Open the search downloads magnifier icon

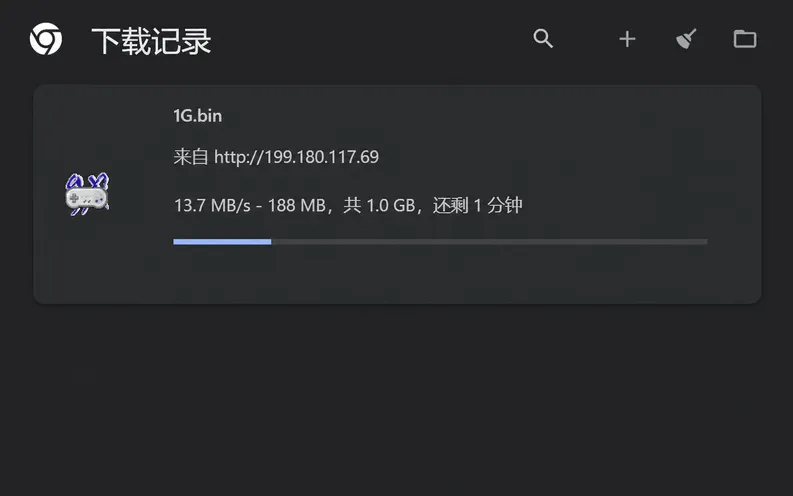click(543, 38)
